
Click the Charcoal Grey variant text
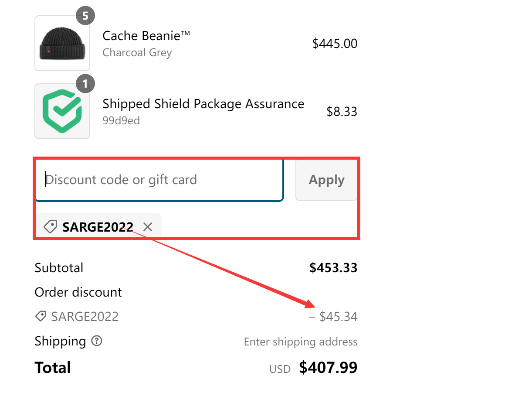point(137,53)
